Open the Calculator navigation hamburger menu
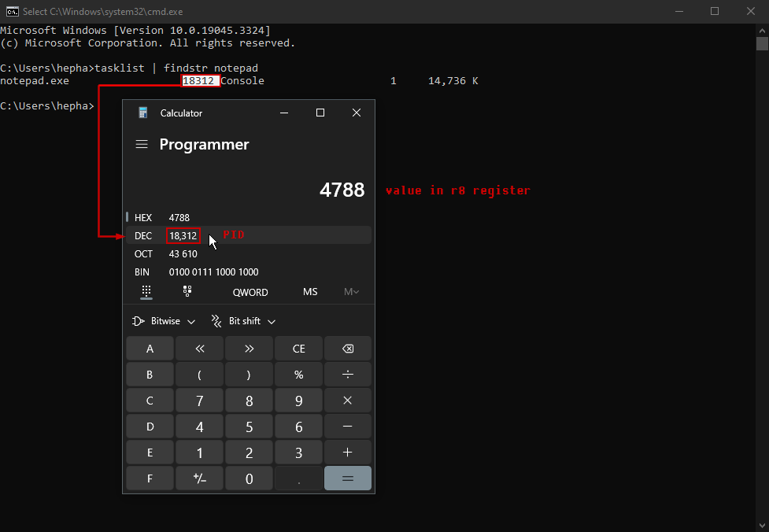This screenshot has height=532, width=769. [x=142, y=144]
